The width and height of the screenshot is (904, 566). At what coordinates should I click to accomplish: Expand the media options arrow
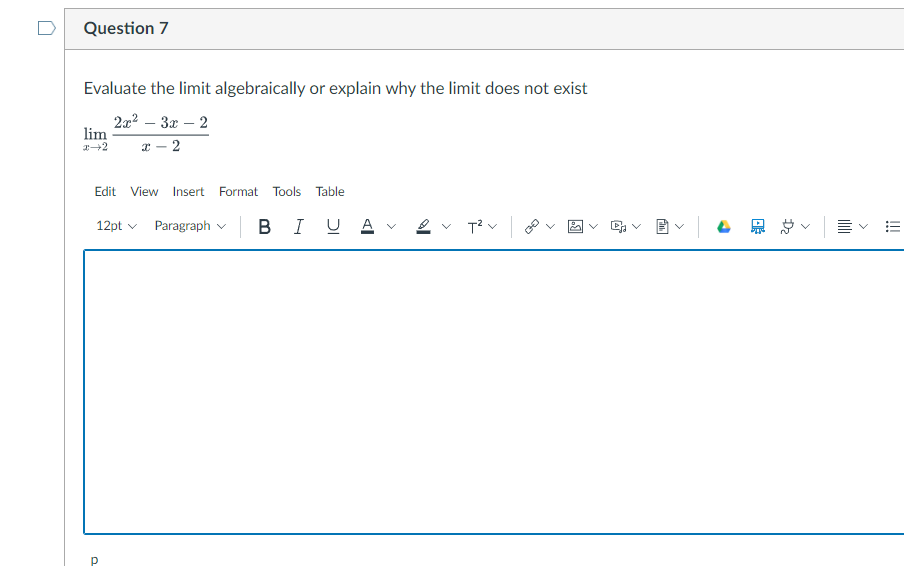(x=636, y=227)
